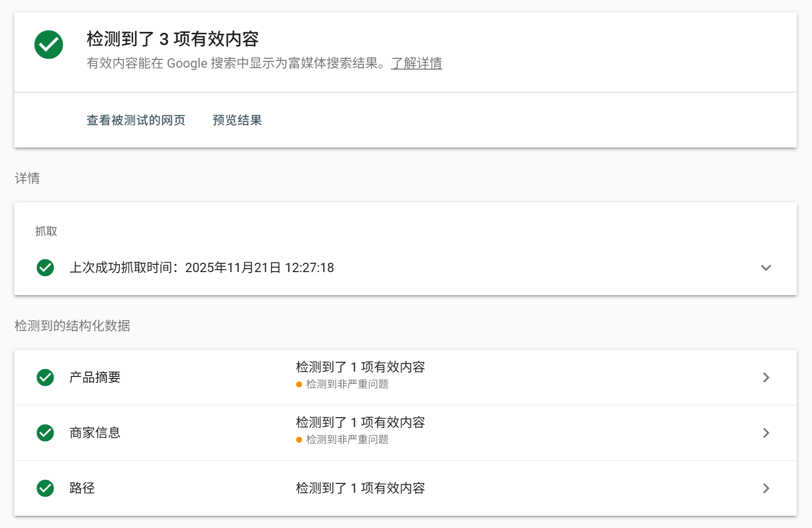This screenshot has width=812, height=528.
Task: Select the 产品摘要 structured data row label
Action: (x=95, y=377)
